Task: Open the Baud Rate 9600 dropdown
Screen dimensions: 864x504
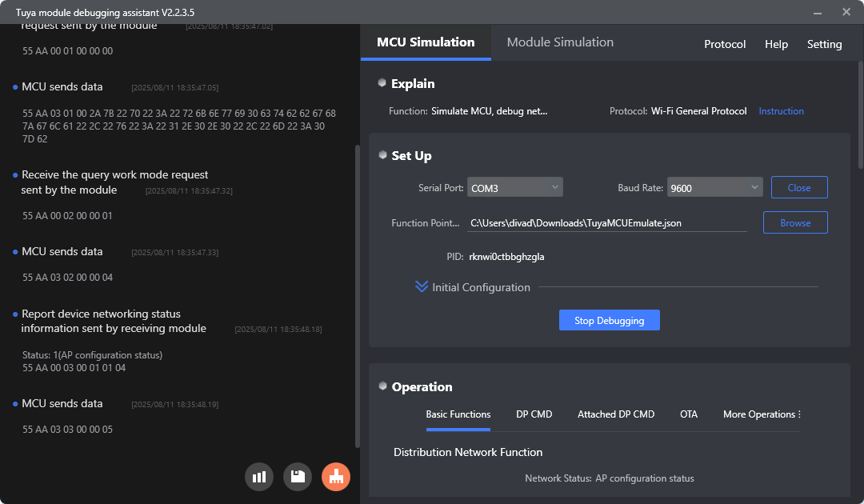Action: tap(714, 187)
